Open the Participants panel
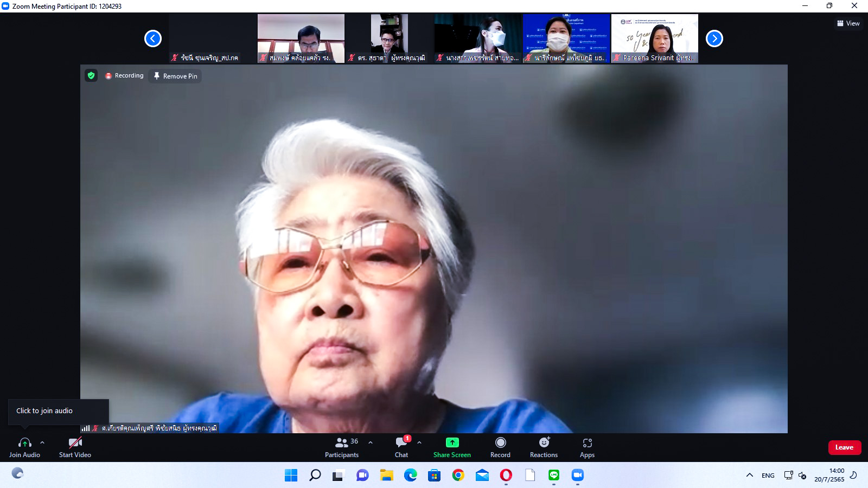 click(342, 447)
